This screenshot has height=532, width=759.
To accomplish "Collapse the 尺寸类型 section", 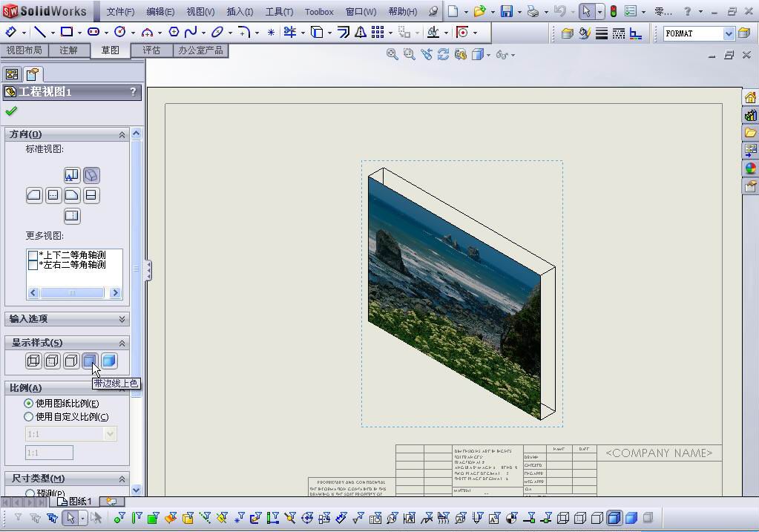I will coord(122,479).
